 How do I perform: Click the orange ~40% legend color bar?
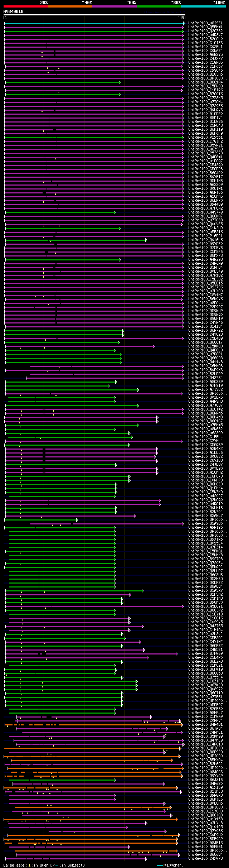coord(70,6)
